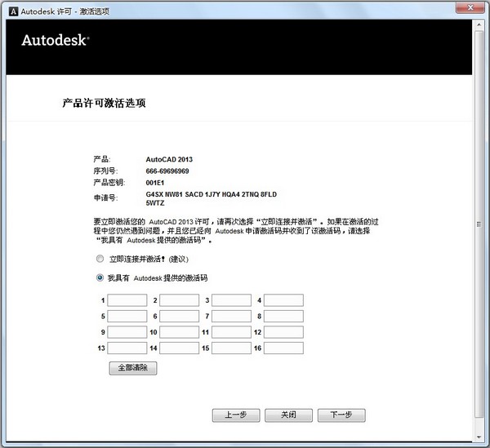The height and width of the screenshot is (448, 490).
Task: Click the scrollbar up arrow
Action: (479, 24)
